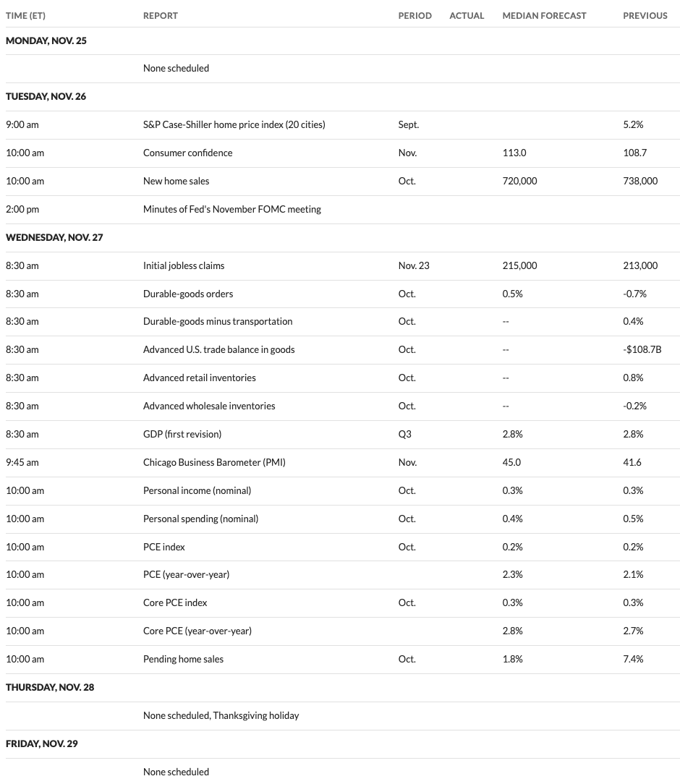Click the Thanksgiving holiday notice row

(221, 715)
